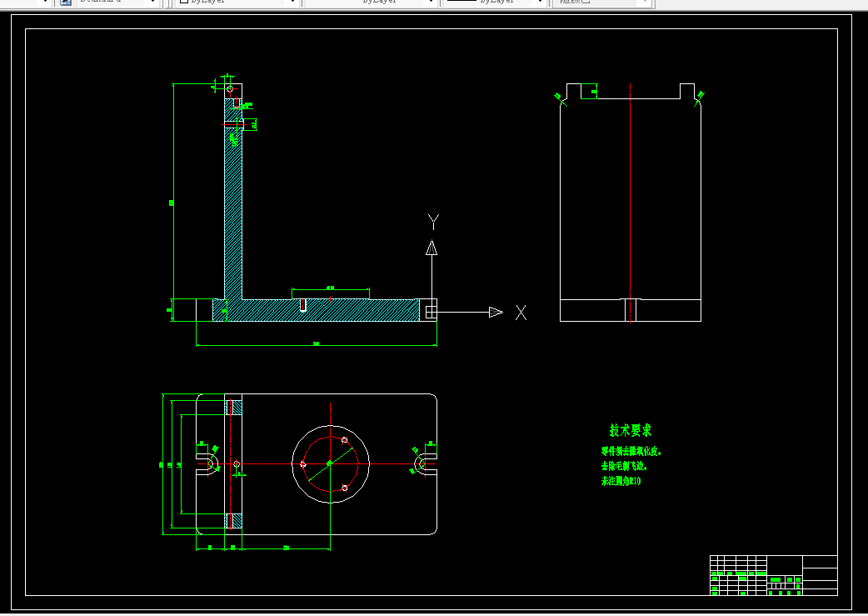The width and height of the screenshot is (868, 616).
Task: Select the 技术要求 heading text
Action: click(x=631, y=430)
